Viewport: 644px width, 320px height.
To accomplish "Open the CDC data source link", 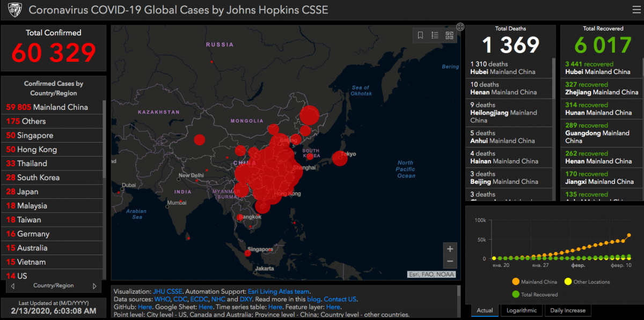I will [180, 299].
